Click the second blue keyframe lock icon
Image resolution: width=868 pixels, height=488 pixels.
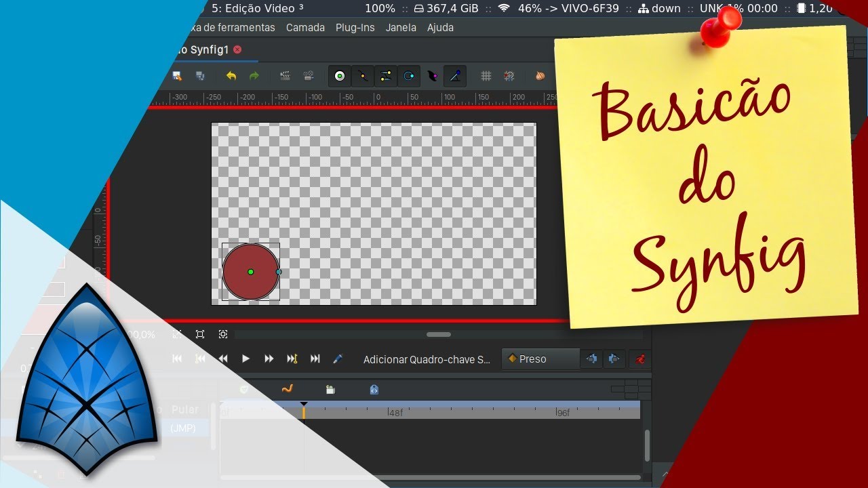pos(614,359)
